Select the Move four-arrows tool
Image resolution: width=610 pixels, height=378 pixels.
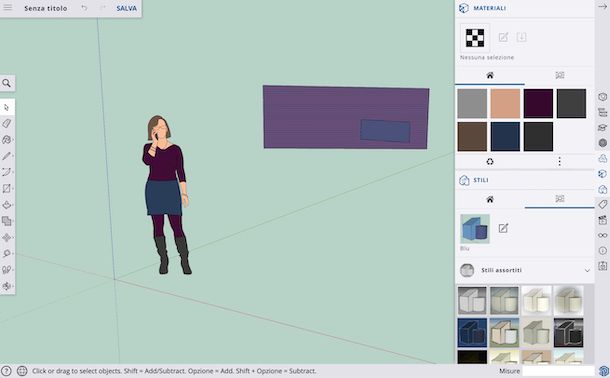[x=7, y=237]
